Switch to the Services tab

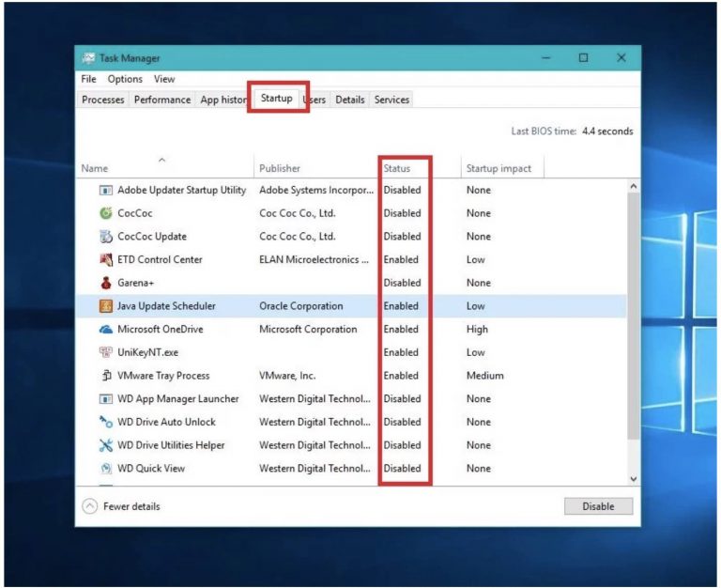pyautogui.click(x=391, y=100)
